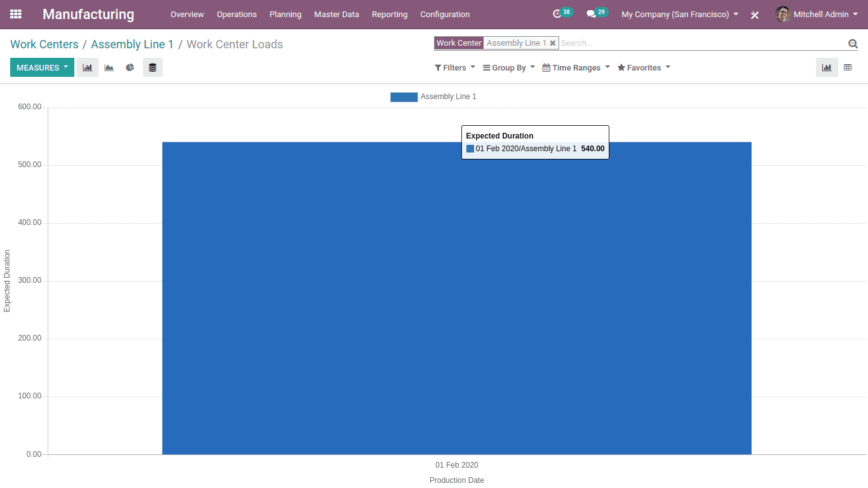This screenshot has height=488, width=868.
Task: Open the Reporting menu
Action: [x=390, y=14]
